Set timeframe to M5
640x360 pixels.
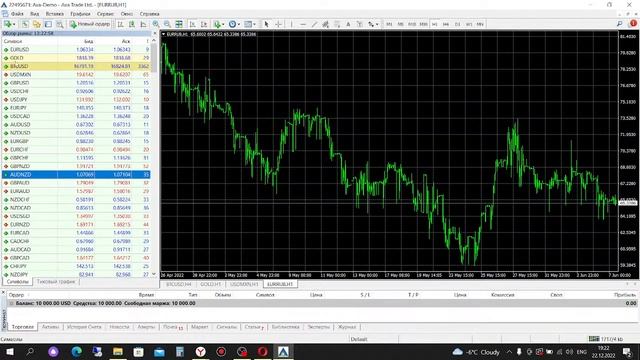coord(400,24)
